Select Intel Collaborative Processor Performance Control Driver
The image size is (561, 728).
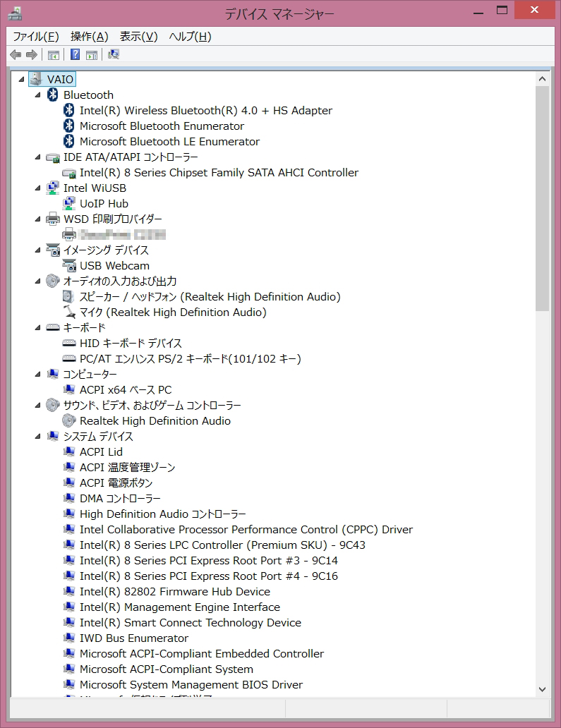click(x=246, y=529)
